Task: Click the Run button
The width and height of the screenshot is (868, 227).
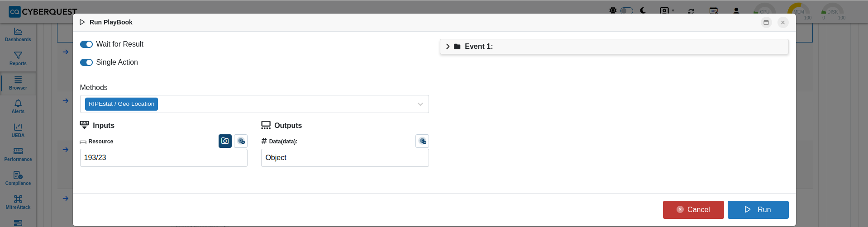Action: coord(758,210)
